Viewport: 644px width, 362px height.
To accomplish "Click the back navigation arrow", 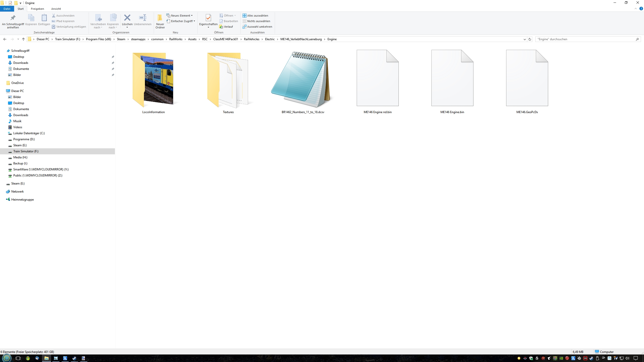I will [x=5, y=39].
